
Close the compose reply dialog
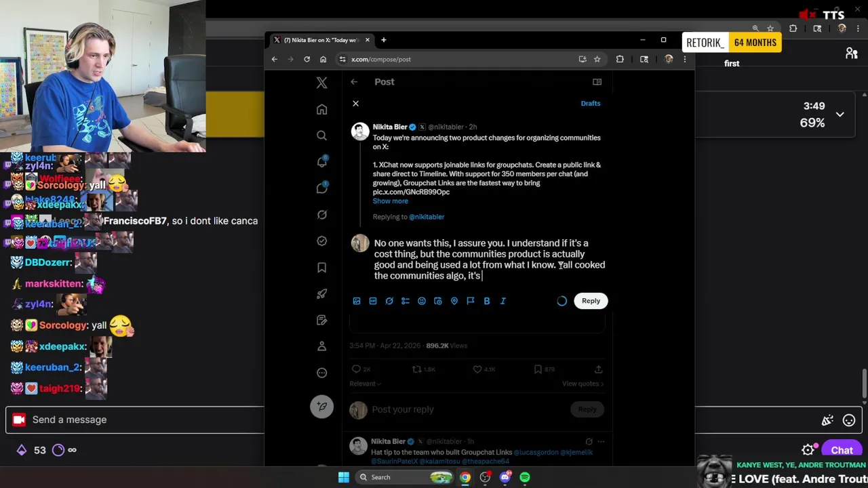355,103
